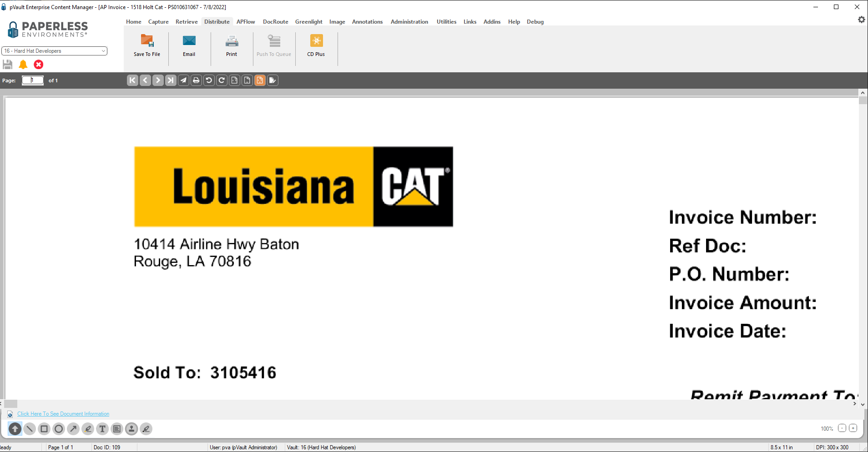Viewport: 868px width, 452px height.
Task: Click the fit-to-width page icon
Action: (x=234, y=80)
